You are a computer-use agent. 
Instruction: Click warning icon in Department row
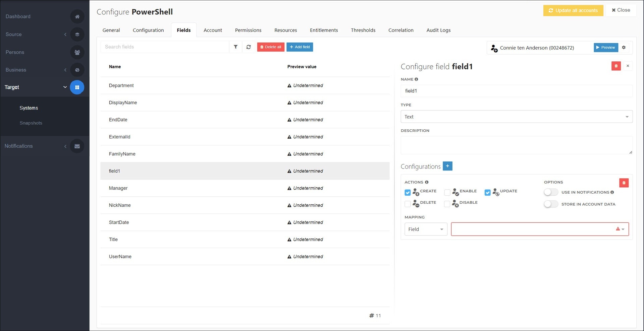[x=289, y=86]
